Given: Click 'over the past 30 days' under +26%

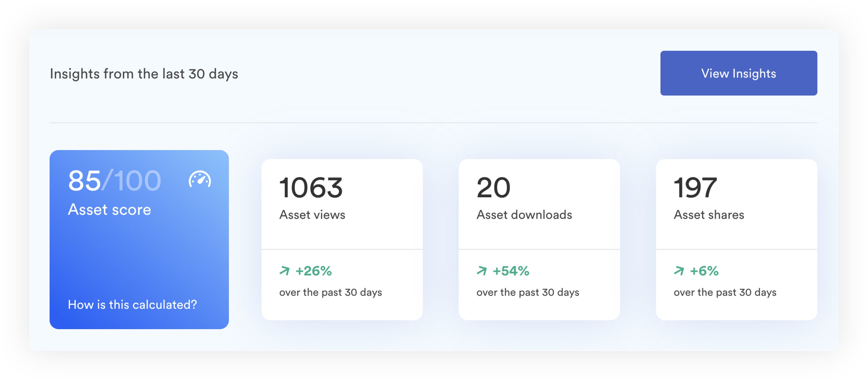Looking at the screenshot, I should coord(330,292).
